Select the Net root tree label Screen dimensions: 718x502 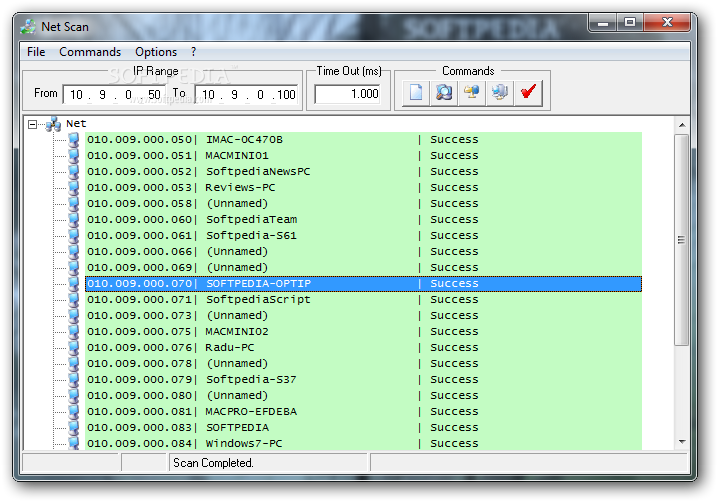click(x=76, y=124)
